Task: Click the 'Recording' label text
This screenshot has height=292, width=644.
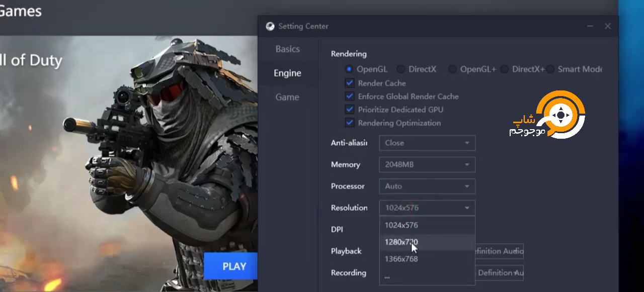Action: tap(349, 272)
